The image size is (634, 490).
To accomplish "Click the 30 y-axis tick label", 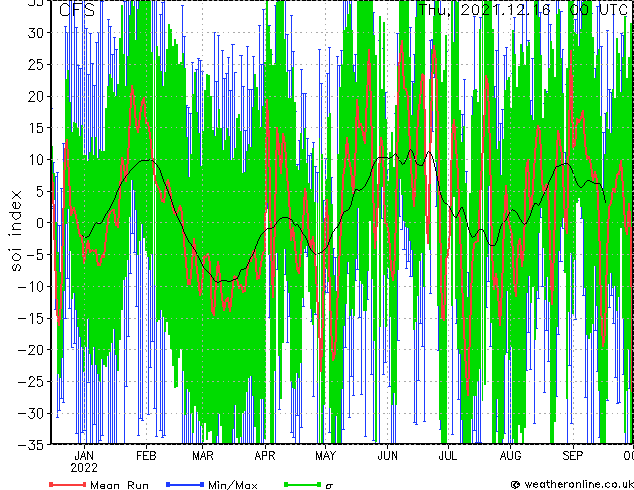I will coord(35,33).
